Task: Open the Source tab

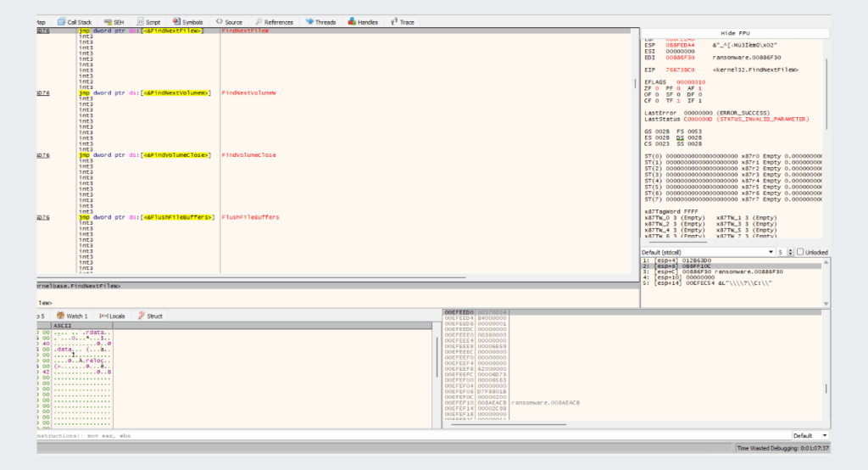Action: [229, 22]
